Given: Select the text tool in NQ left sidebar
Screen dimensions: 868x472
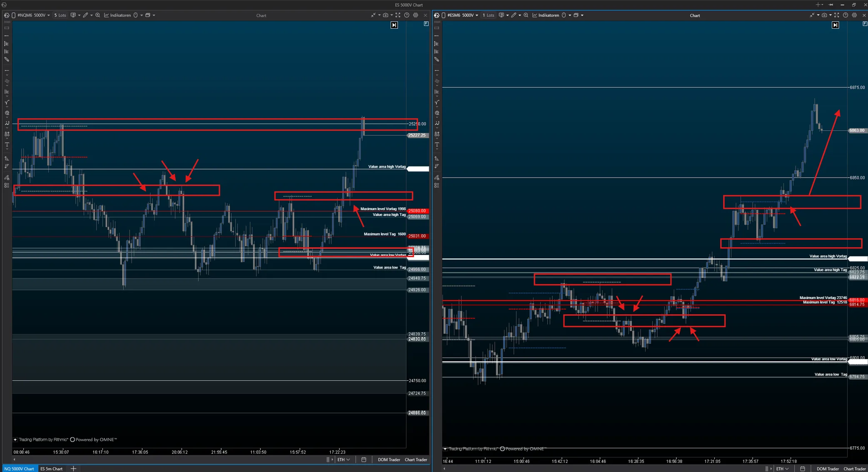Looking at the screenshot, I should click(7, 145).
